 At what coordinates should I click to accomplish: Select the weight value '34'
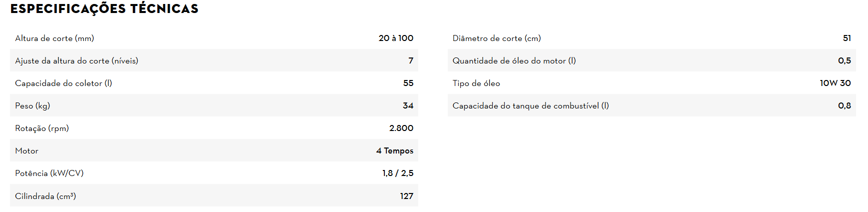(408, 106)
